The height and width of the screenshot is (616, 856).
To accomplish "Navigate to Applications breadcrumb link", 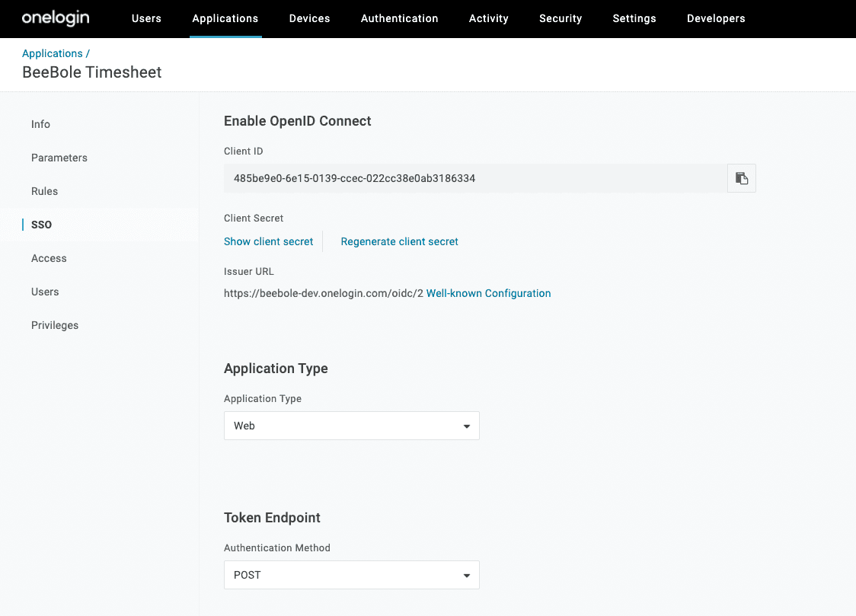I will pos(52,53).
